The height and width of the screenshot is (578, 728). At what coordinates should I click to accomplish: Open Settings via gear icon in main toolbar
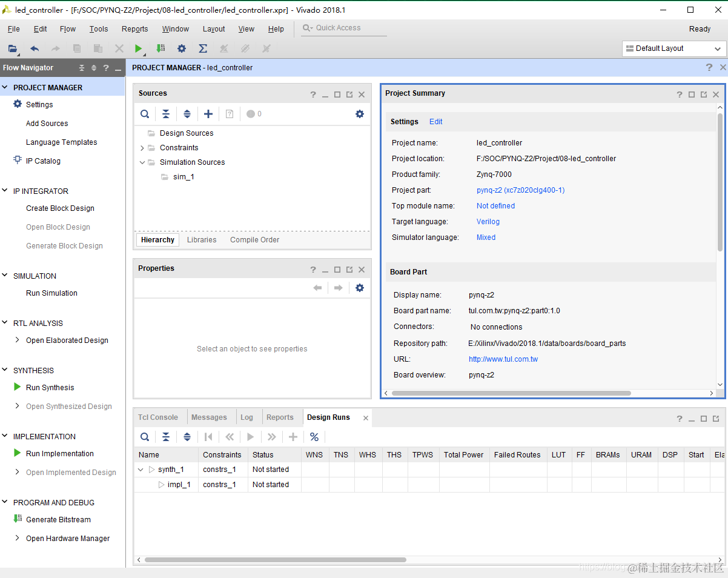(x=182, y=48)
